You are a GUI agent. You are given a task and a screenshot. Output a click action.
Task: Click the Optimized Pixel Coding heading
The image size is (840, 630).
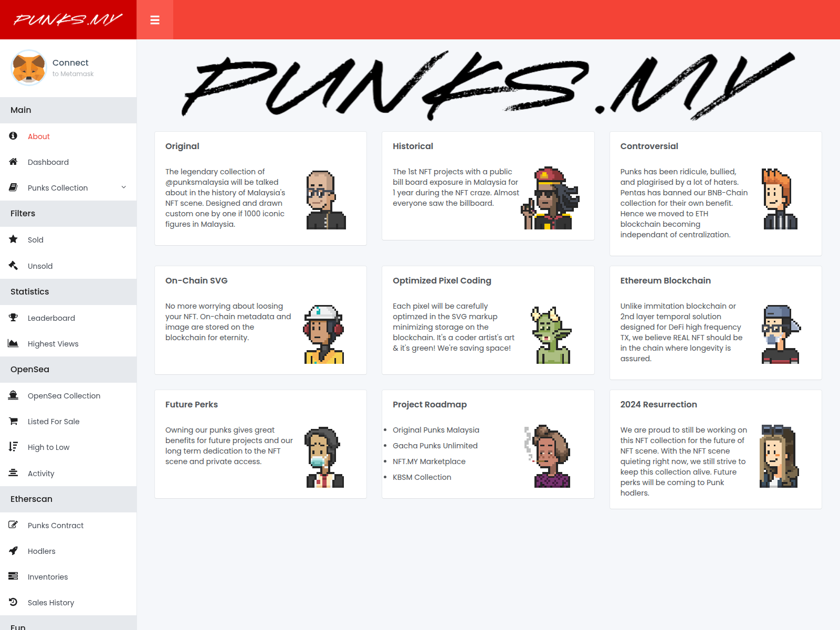tap(442, 280)
